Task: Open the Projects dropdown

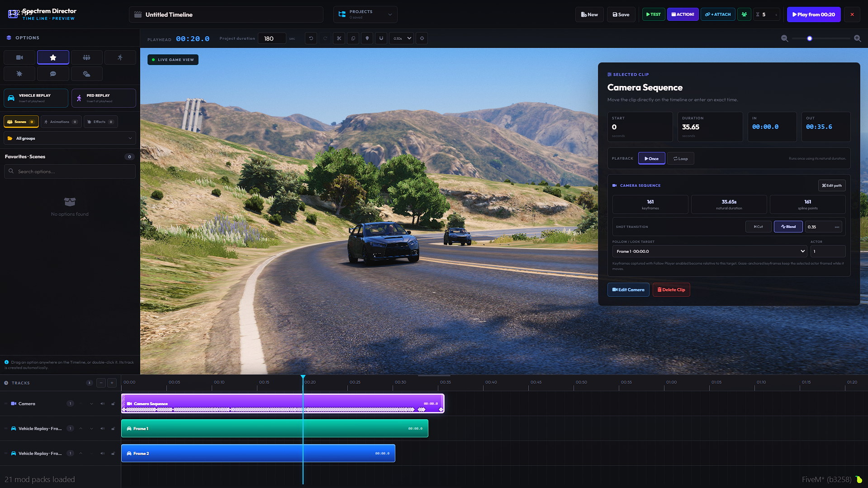Action: click(x=365, y=14)
